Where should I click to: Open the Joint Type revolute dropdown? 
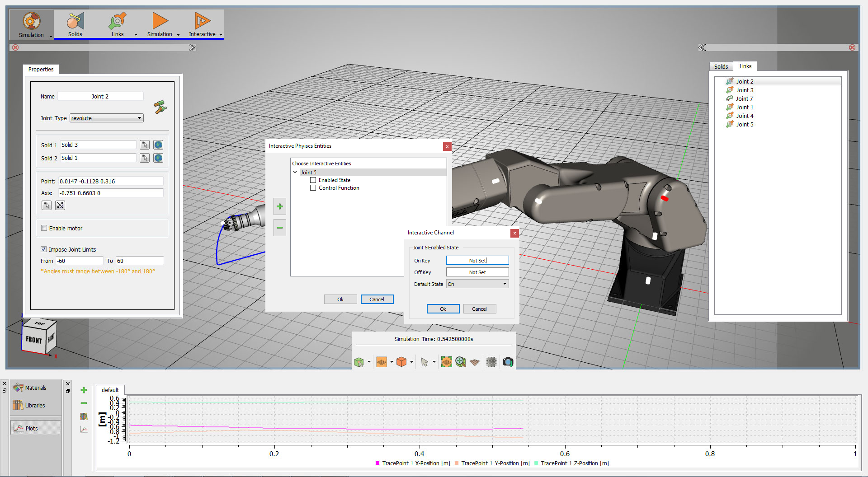[107, 118]
